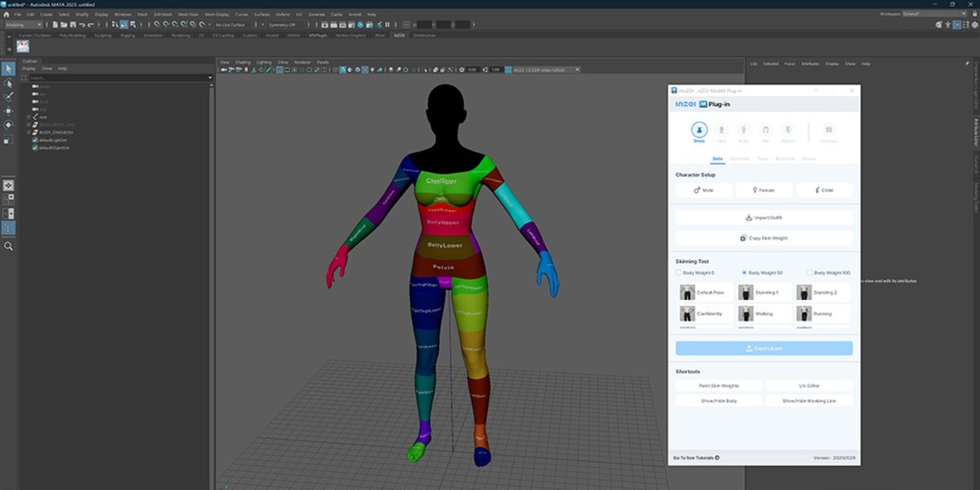Open the No Live Surface field
980x490 pixels.
click(x=232, y=24)
